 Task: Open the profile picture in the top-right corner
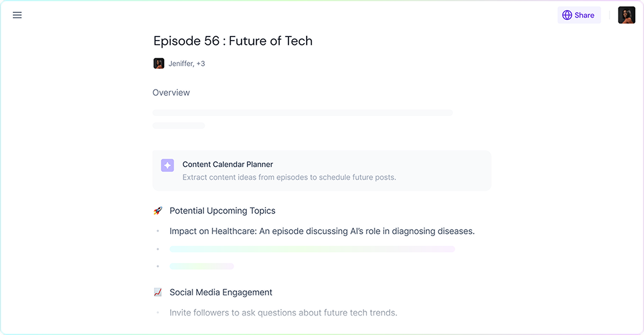tap(626, 15)
